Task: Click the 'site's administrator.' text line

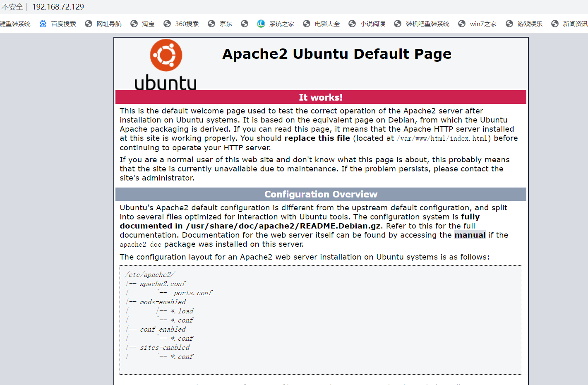Action: (157, 178)
